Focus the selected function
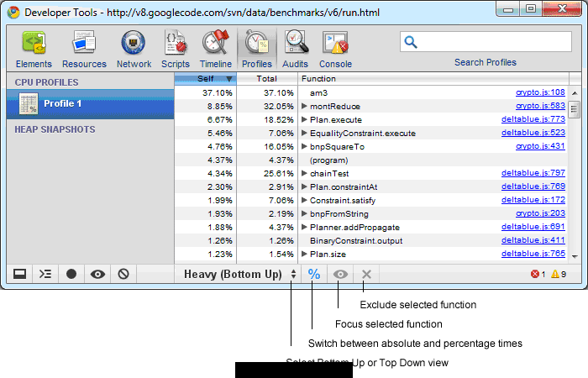This screenshot has width=588, height=378. pos(340,274)
